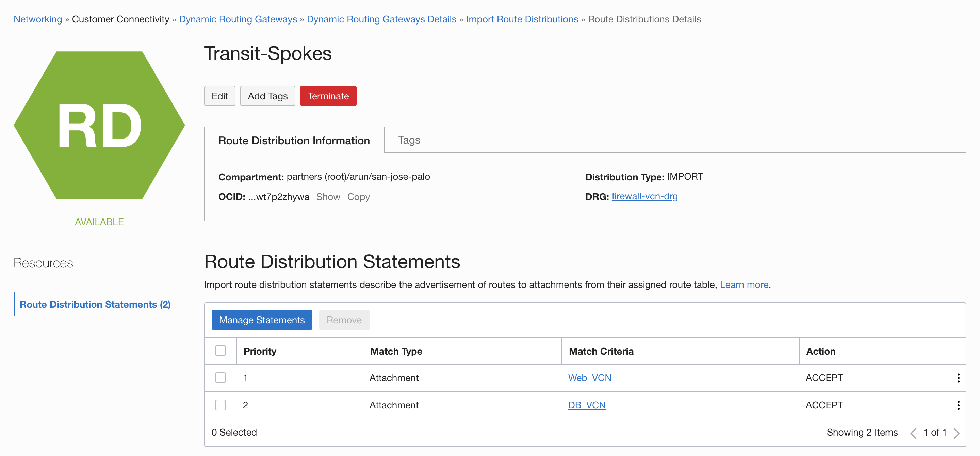Open actions menu for DB_VCN row
Image resolution: width=980 pixels, height=456 pixels.
[958, 405]
